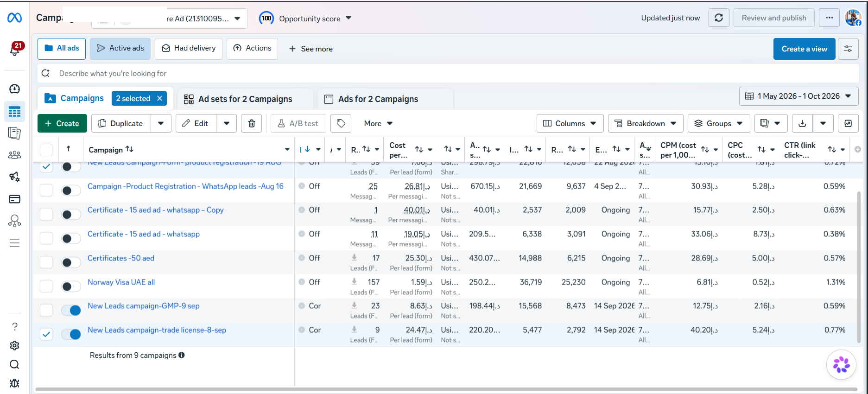This screenshot has width=868, height=394.
Task: Open Ads reporting icon in sidebar
Action: click(x=14, y=133)
